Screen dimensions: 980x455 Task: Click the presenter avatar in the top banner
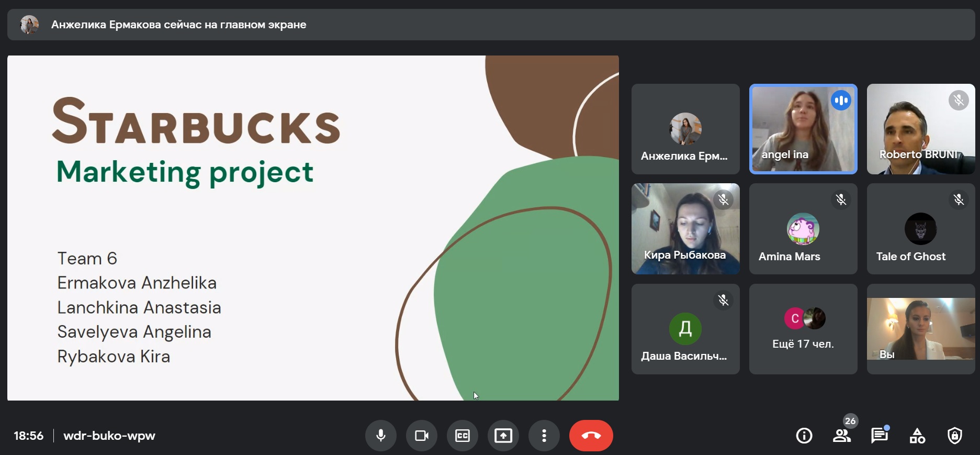coord(29,25)
